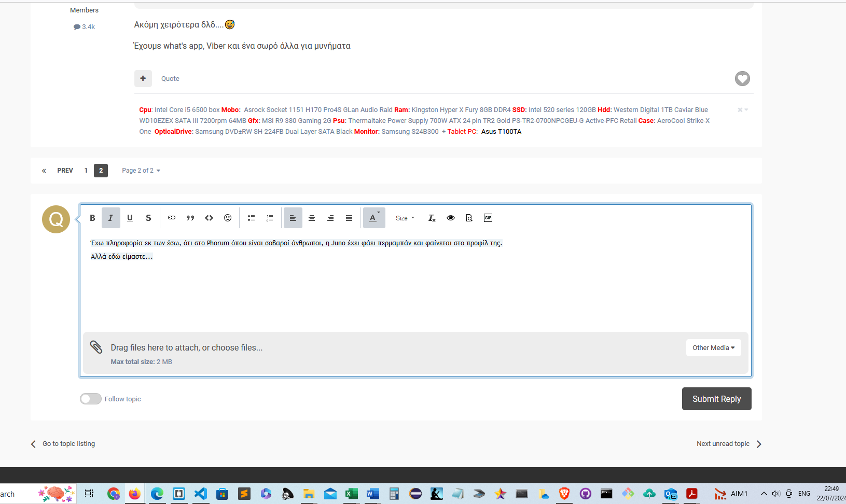This screenshot has width=846, height=504.
Task: Remove formatting from selected text
Action: pyautogui.click(x=432, y=218)
